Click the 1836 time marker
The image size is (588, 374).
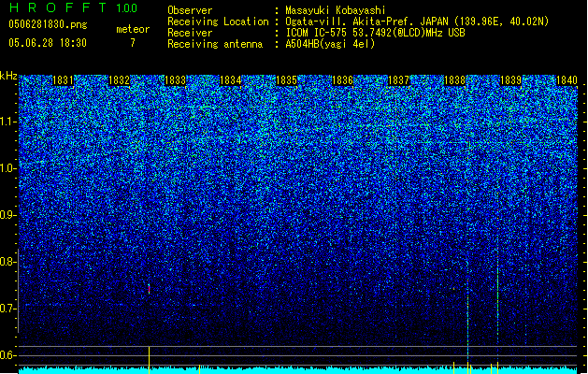pos(343,80)
